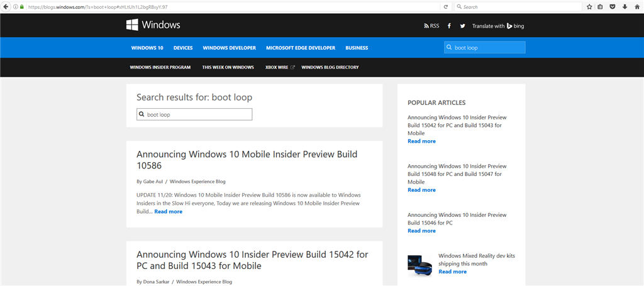Click the browser back arrow button
644x286 pixels.
(x=6, y=6)
